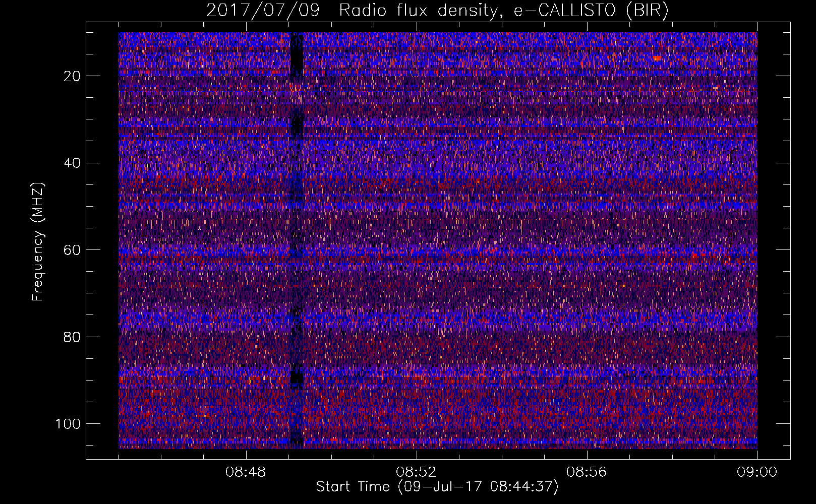Click the 100 frequency tick label
Screen dimensions: 816x504
pos(68,424)
